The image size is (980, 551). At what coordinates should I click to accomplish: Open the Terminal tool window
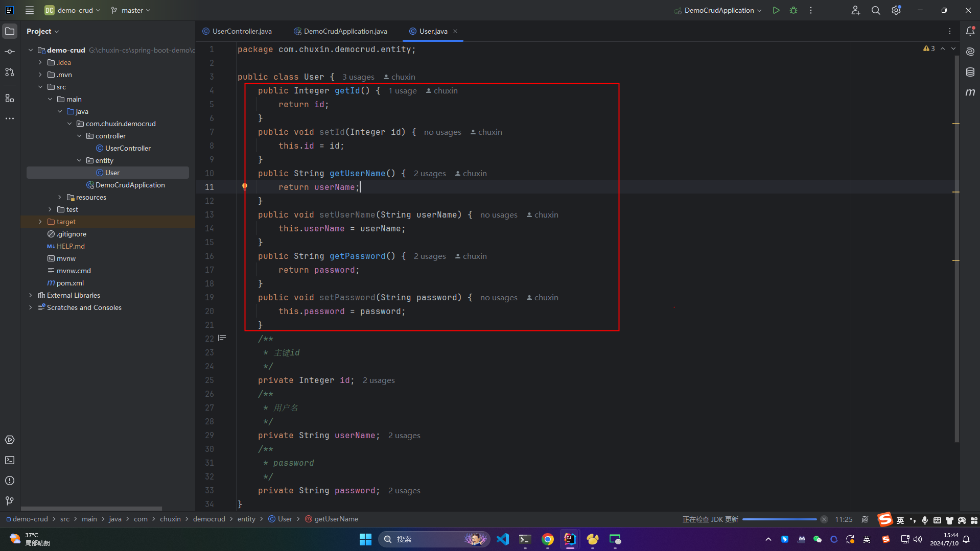[x=10, y=460]
